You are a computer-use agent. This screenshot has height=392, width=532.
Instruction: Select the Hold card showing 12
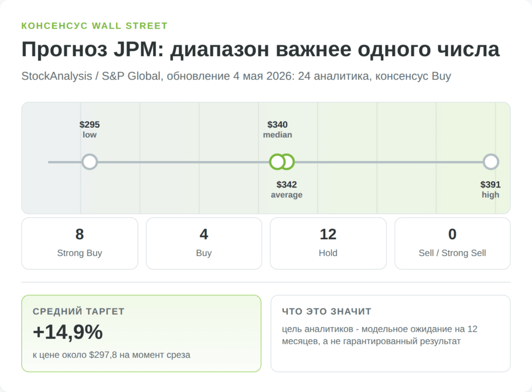(x=328, y=244)
